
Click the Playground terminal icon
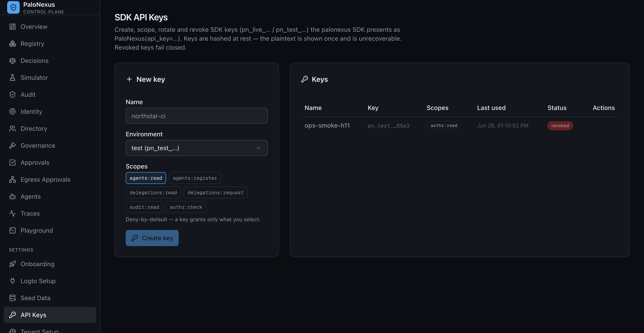tap(13, 230)
